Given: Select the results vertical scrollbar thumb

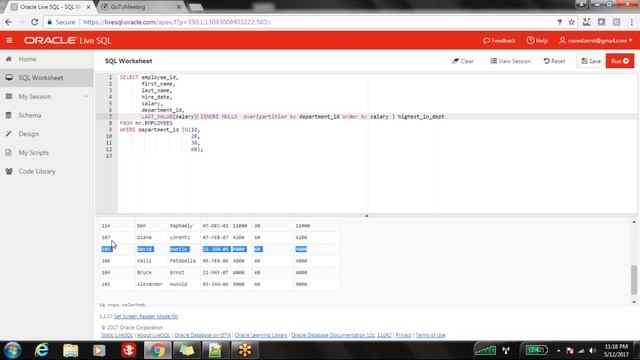Looking at the screenshot, I should pyautogui.click(x=633, y=280).
